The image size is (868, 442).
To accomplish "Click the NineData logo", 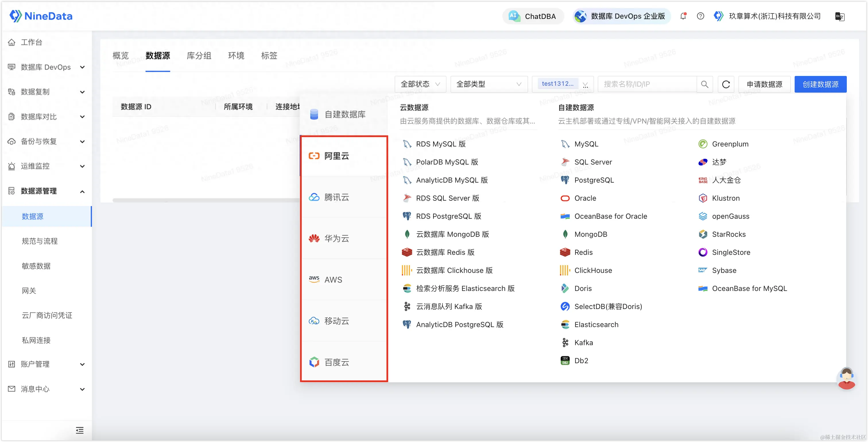I will click(41, 16).
